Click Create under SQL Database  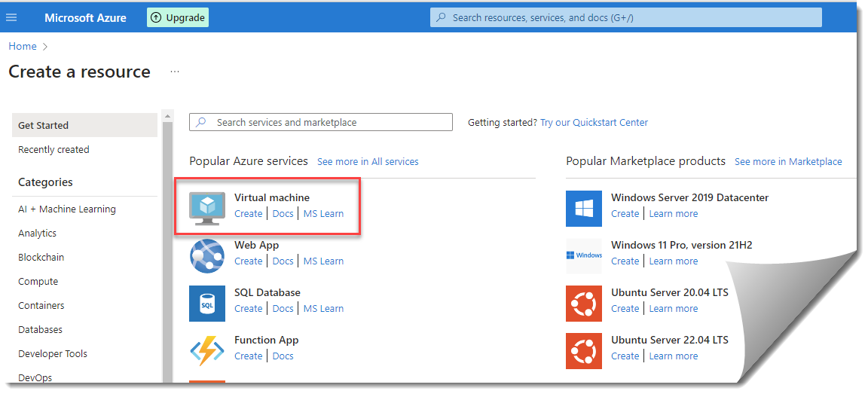tap(248, 309)
